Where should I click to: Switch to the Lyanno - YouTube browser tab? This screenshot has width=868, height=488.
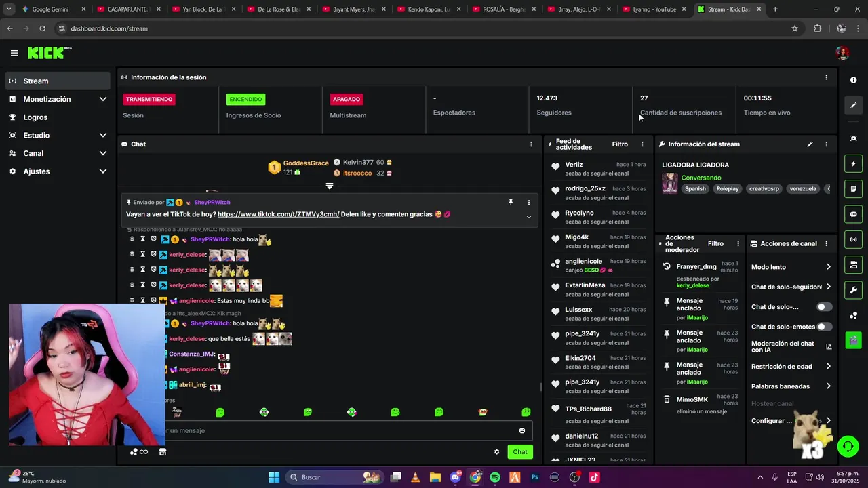(x=655, y=9)
